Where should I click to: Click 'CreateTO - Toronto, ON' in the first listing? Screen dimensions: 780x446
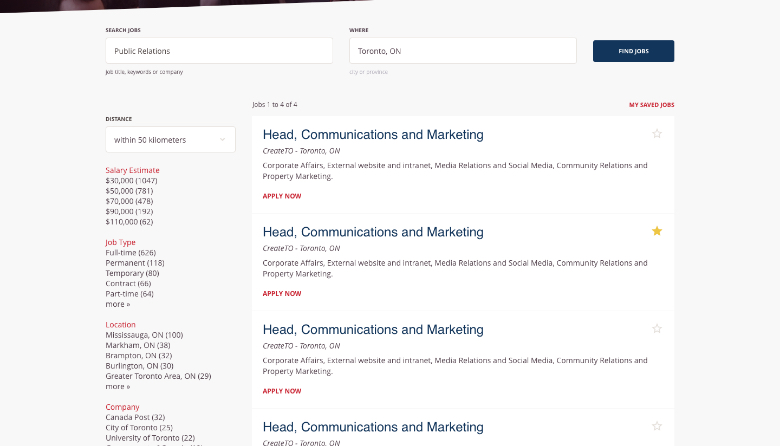[301, 151]
